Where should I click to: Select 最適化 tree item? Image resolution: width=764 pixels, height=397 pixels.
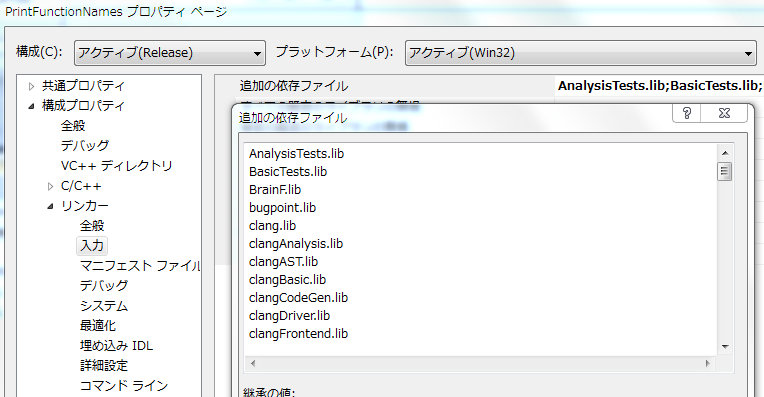(x=98, y=326)
